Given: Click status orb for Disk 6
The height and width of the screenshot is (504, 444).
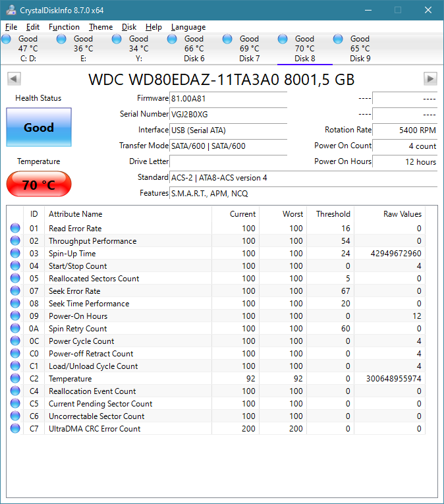Looking at the screenshot, I should [x=172, y=39].
